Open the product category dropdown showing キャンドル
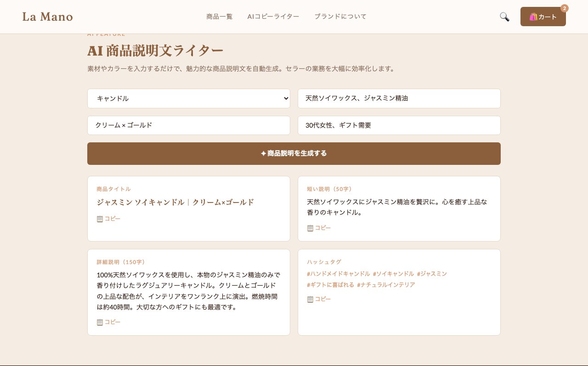The width and height of the screenshot is (588, 366). (189, 98)
